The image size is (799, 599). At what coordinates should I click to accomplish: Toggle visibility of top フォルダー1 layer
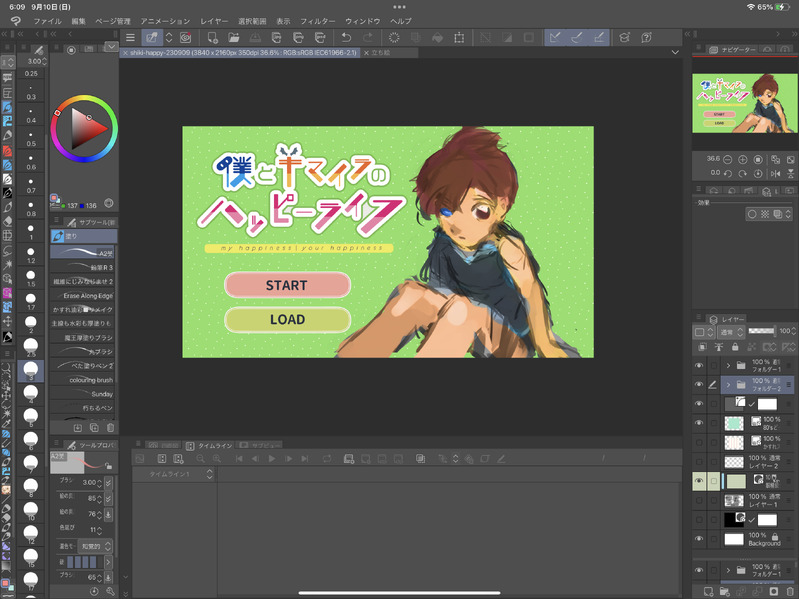(699, 365)
